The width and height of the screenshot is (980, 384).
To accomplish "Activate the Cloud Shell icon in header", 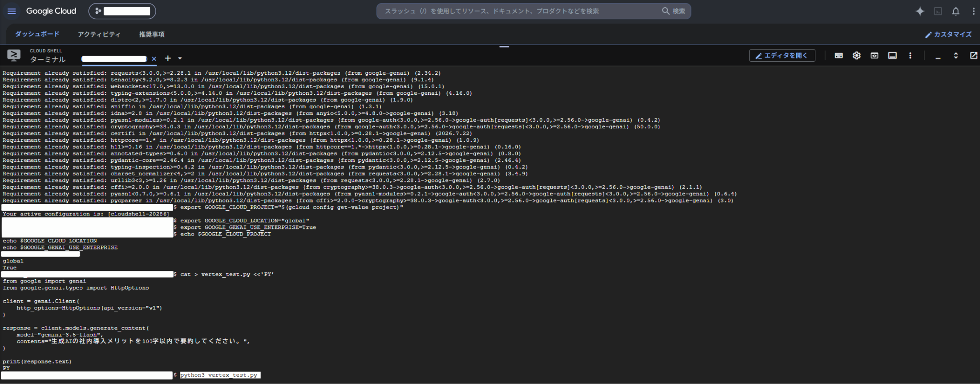I will (x=938, y=11).
